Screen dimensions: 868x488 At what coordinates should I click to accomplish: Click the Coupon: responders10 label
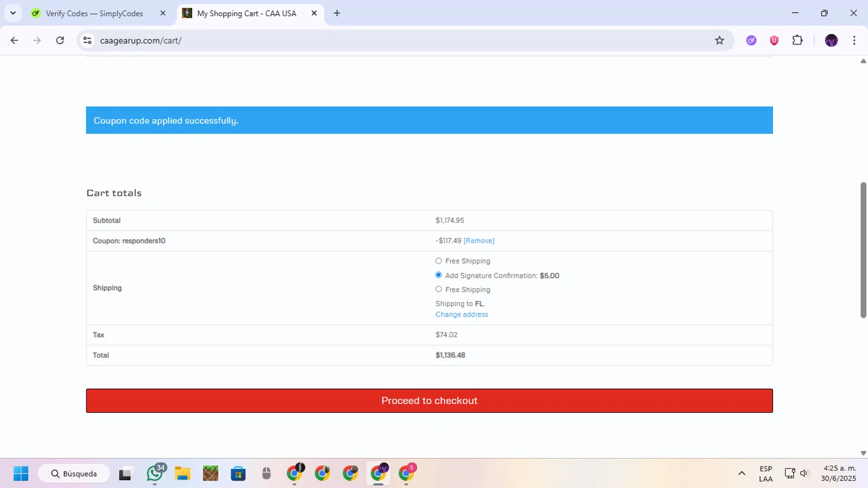[x=129, y=241]
